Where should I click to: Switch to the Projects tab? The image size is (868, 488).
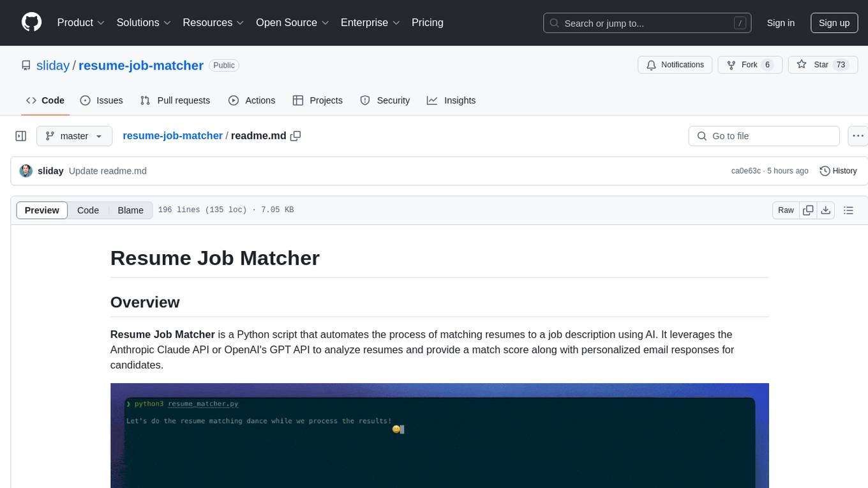pyautogui.click(x=318, y=100)
